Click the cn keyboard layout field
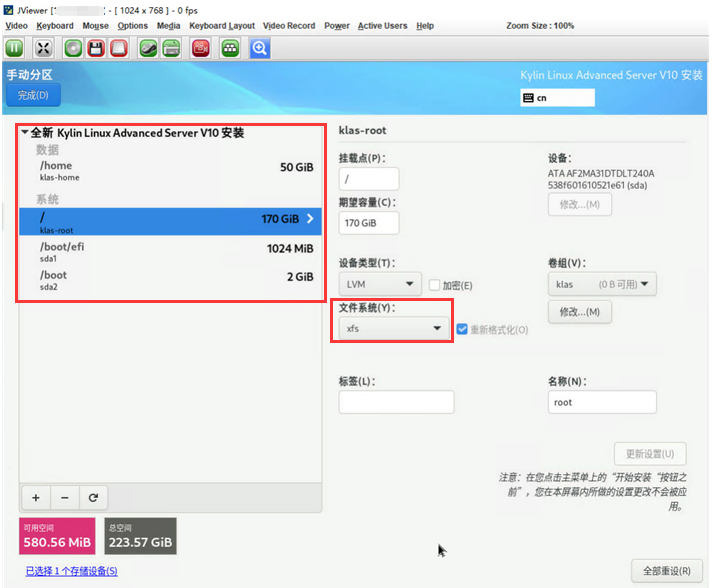This screenshot has height=588, width=714. pyautogui.click(x=557, y=98)
